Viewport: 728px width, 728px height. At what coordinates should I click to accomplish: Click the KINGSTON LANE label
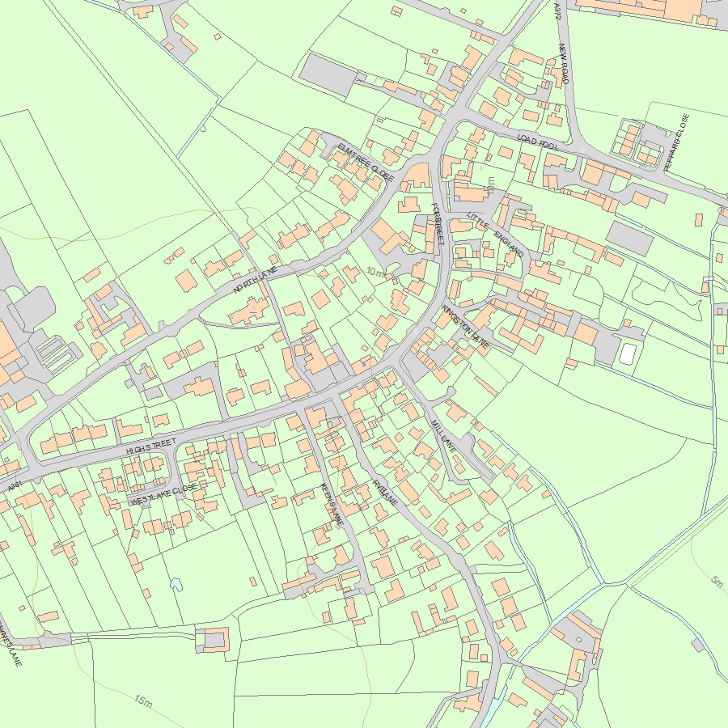[x=465, y=328]
